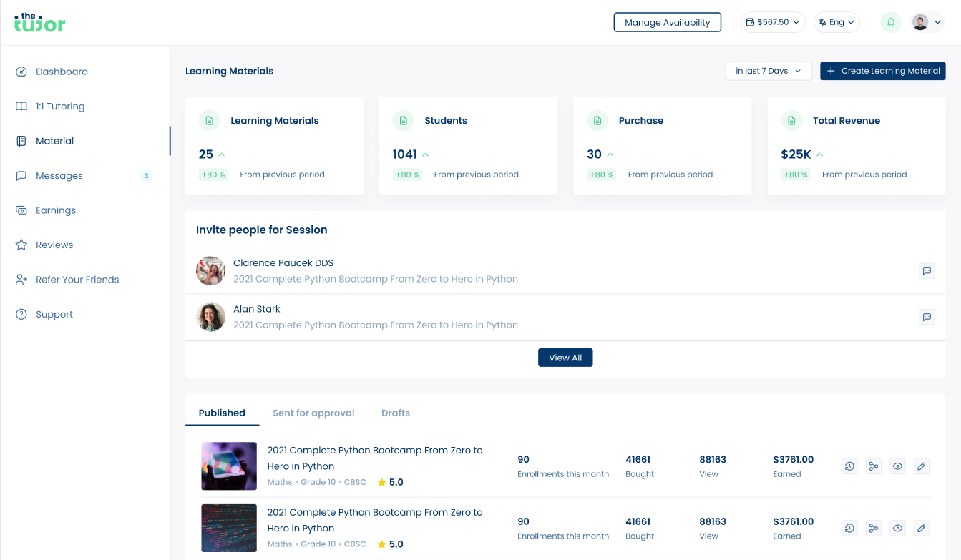Click The Tutor logo
Image resolution: width=961 pixels, height=560 pixels.
[x=40, y=22]
